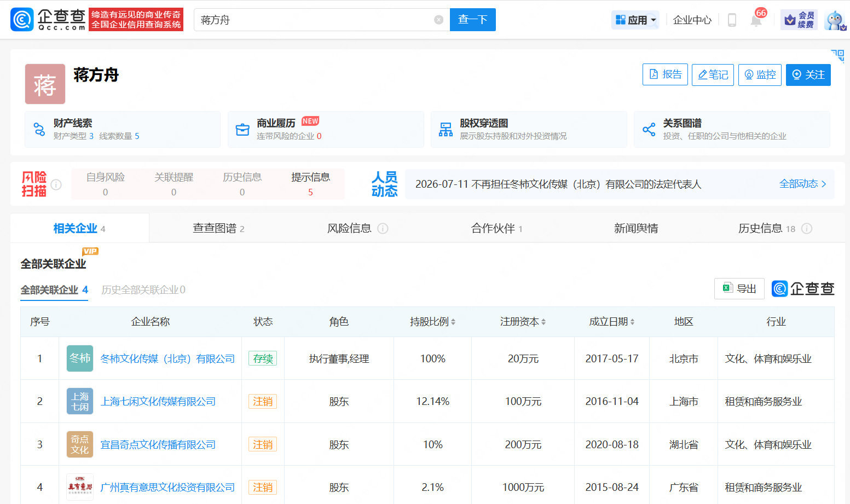Viewport: 850px width, 504px height.
Task: Click the 2017-05-17 date cell
Action: [612, 358]
